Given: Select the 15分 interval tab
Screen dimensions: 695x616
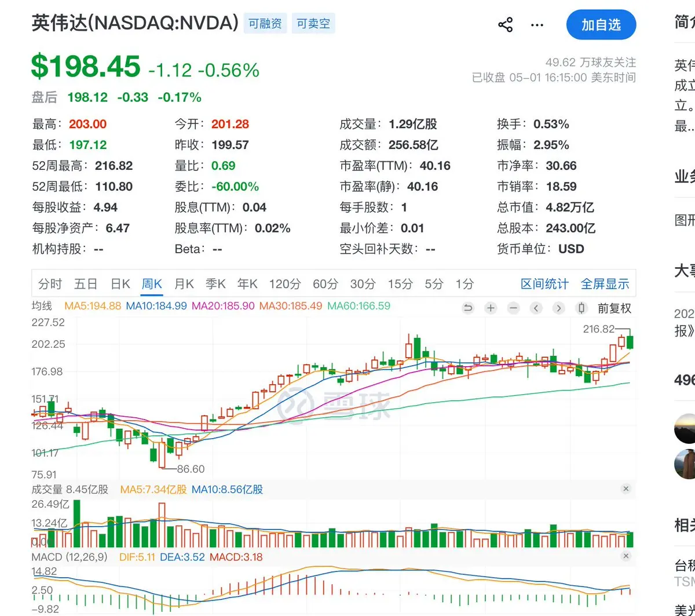Looking at the screenshot, I should click(x=400, y=284).
